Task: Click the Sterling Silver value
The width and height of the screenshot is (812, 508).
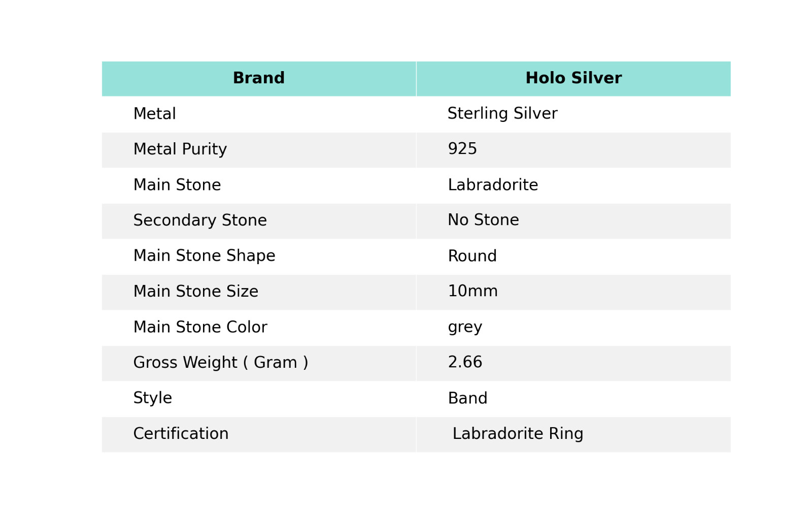Action: click(502, 114)
